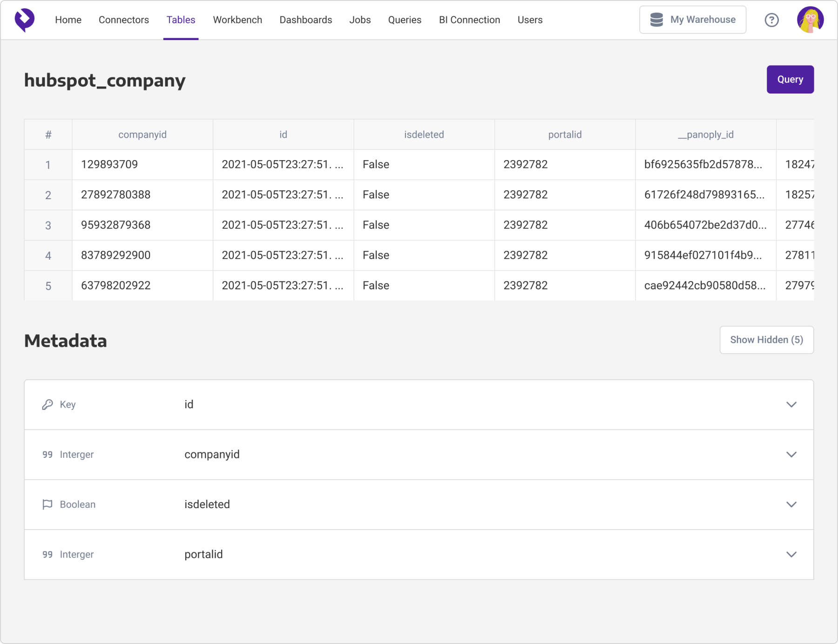838x644 pixels.
Task: Open the Jobs tab
Action: [360, 20]
